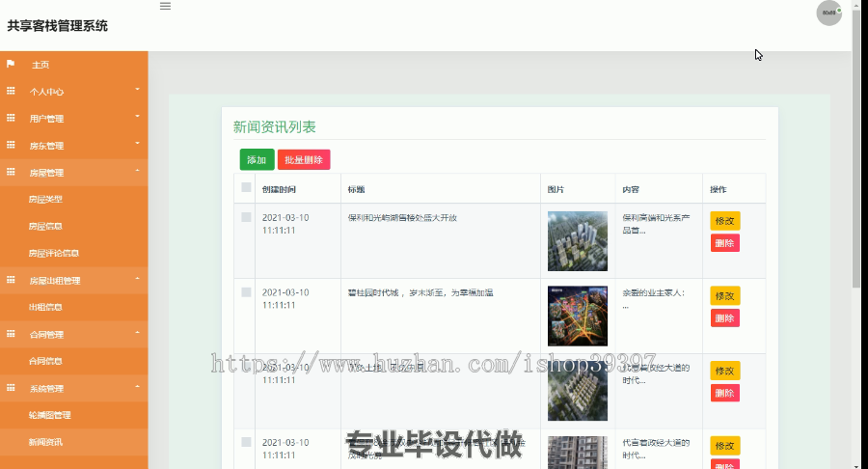Click the grid icon beside 个人中心
The height and width of the screenshot is (469, 868).
[x=11, y=91]
